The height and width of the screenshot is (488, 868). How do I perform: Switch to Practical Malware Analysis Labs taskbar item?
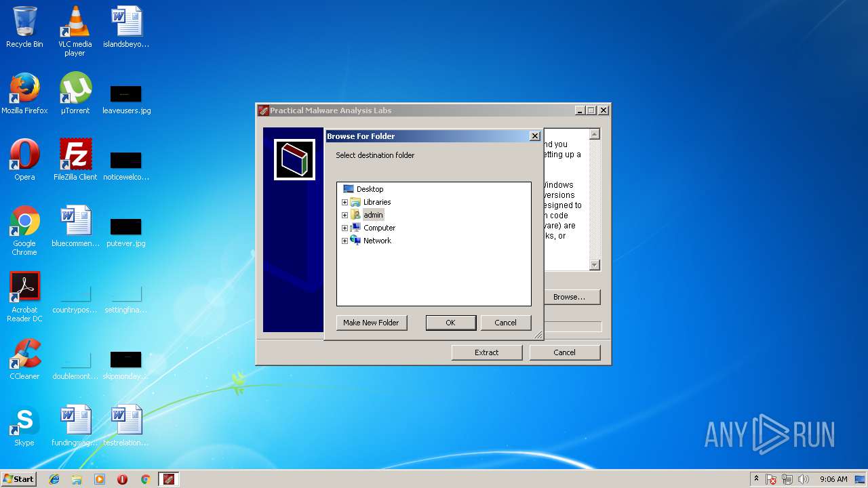tap(169, 479)
